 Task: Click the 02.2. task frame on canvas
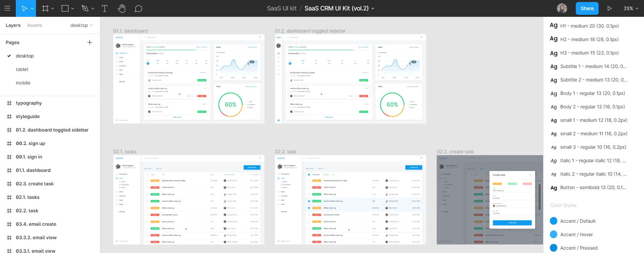pos(351,200)
